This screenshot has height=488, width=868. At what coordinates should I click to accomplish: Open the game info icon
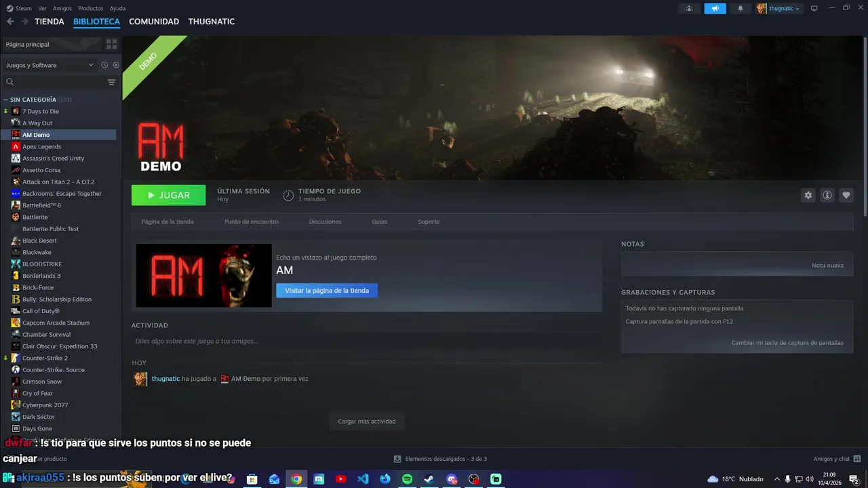(827, 195)
